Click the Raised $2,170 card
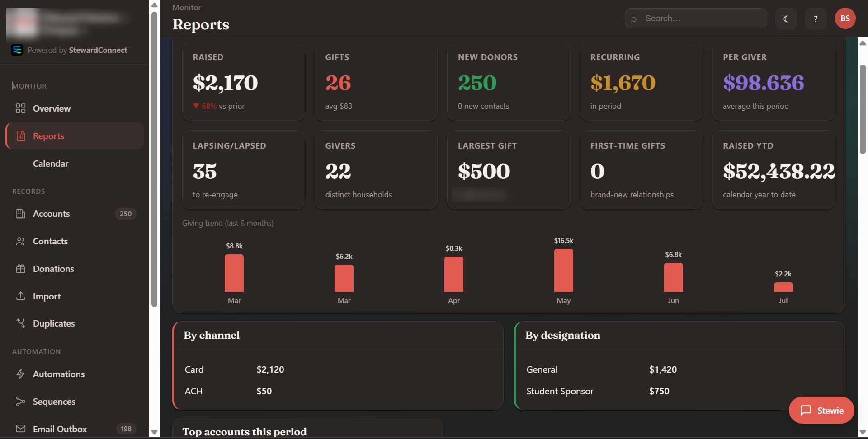 click(x=244, y=81)
